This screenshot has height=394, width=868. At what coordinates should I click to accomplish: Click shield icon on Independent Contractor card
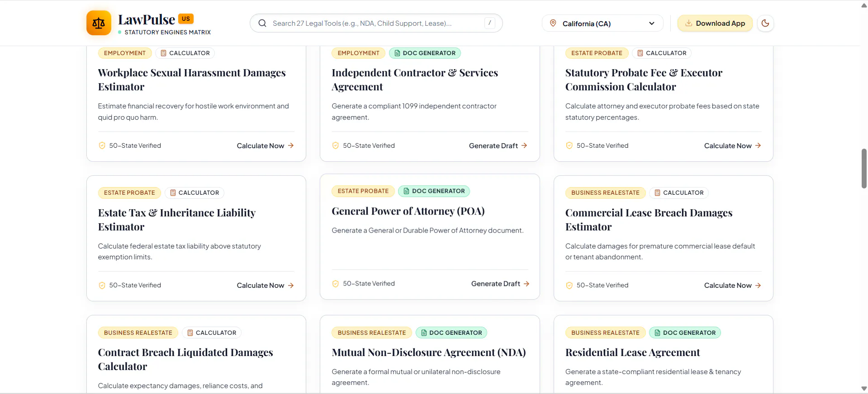click(335, 145)
